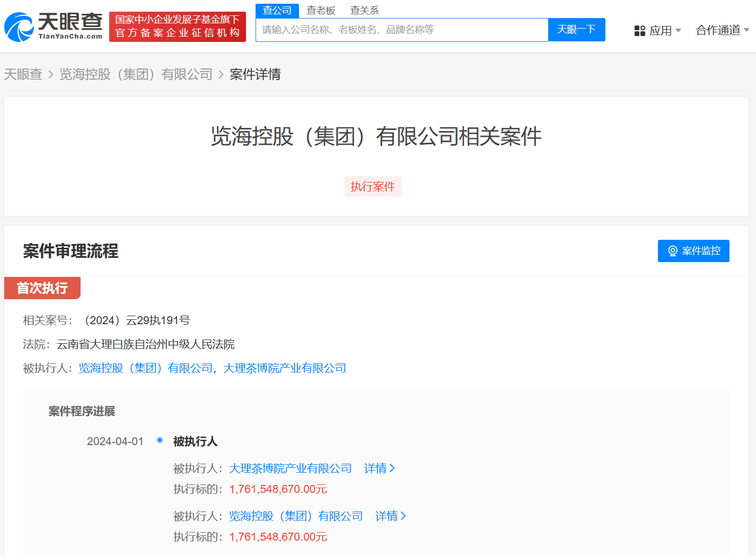This screenshot has width=756, height=556.
Task: Click the TianYanCha logo
Action: (x=53, y=27)
